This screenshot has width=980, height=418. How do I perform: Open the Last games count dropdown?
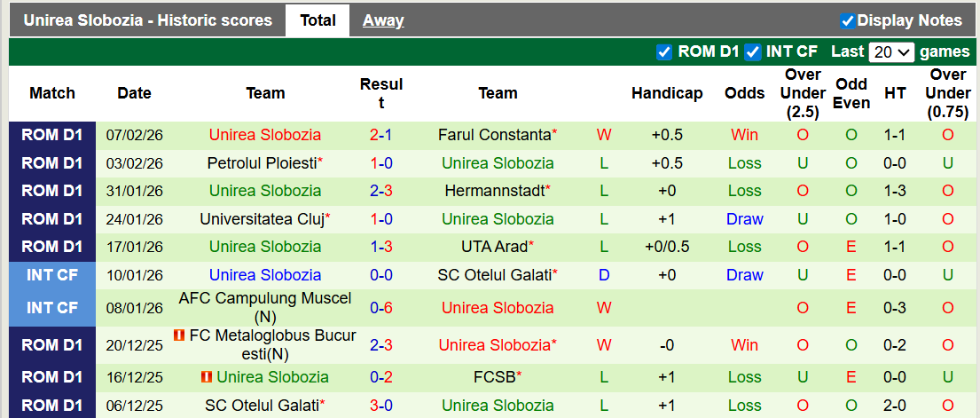click(891, 51)
